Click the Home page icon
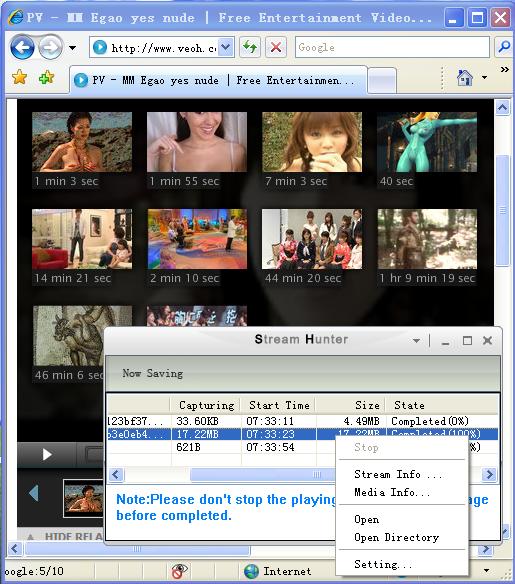The image size is (515, 584). tap(464, 77)
